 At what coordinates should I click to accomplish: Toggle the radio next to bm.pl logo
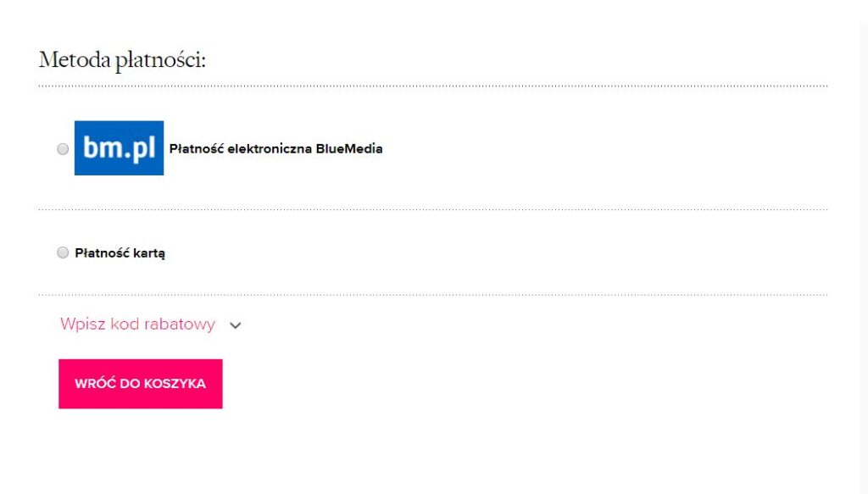[63, 149]
